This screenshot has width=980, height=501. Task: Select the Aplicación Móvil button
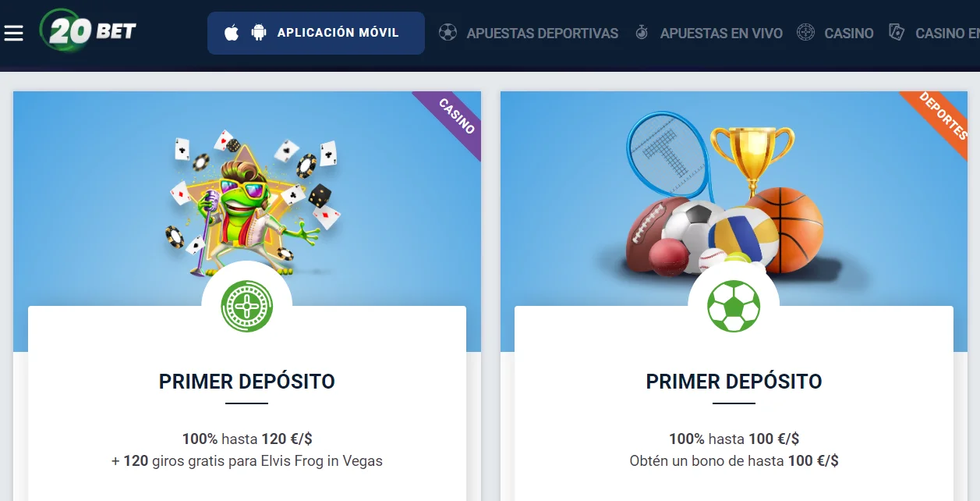click(316, 33)
